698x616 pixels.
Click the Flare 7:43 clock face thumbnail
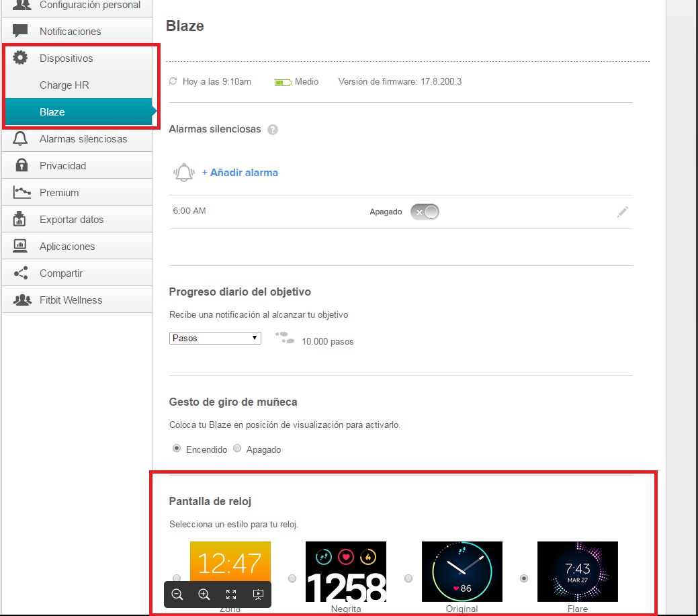[578, 572]
